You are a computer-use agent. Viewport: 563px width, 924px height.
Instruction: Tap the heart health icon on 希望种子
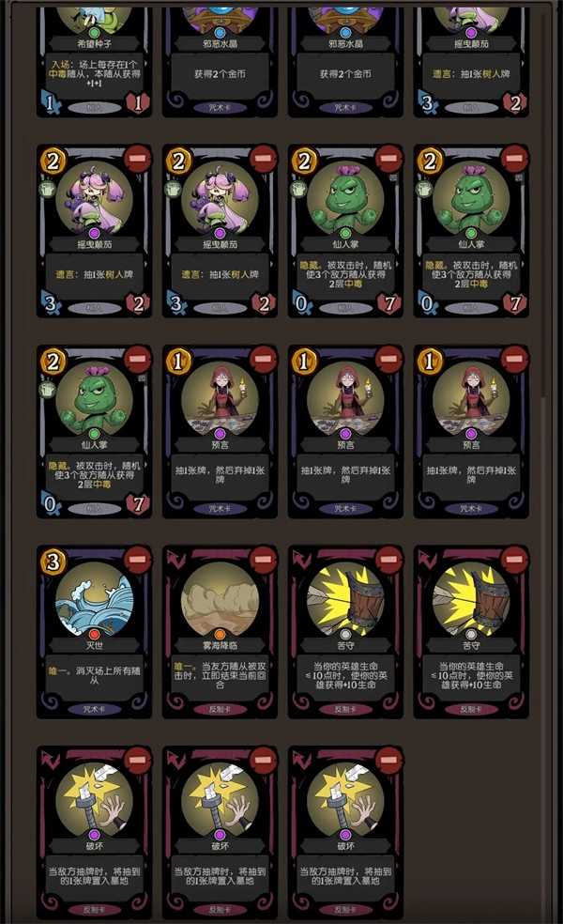coord(138,103)
